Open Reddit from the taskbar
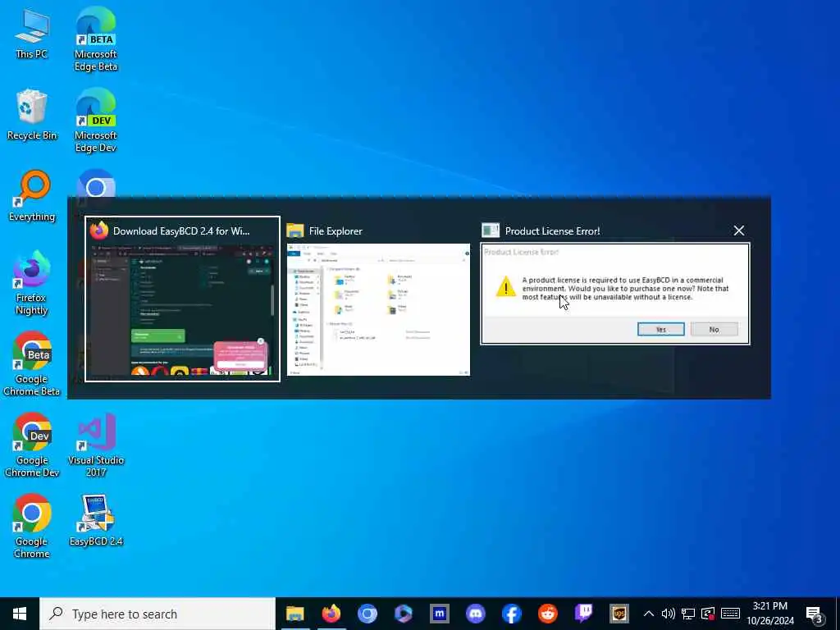 547,614
